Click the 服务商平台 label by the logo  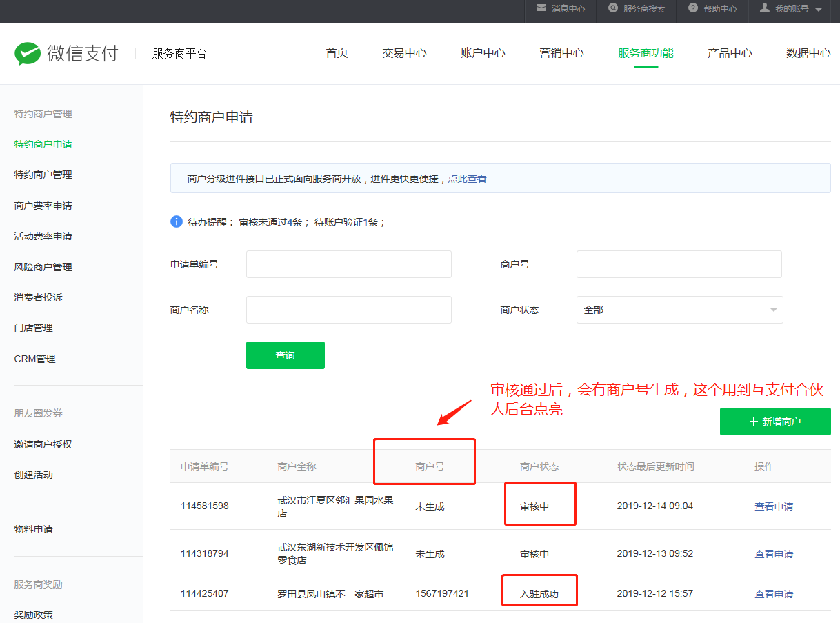click(179, 53)
